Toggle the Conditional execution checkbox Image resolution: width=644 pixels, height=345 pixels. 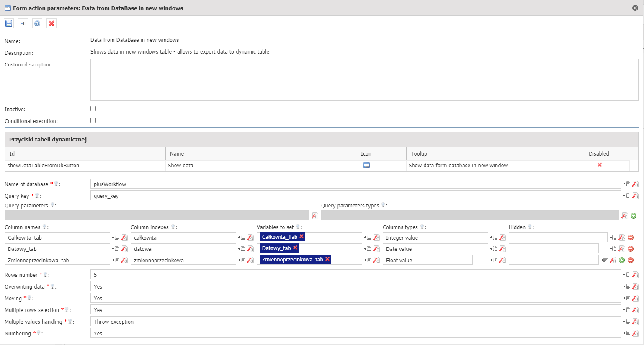click(x=93, y=120)
